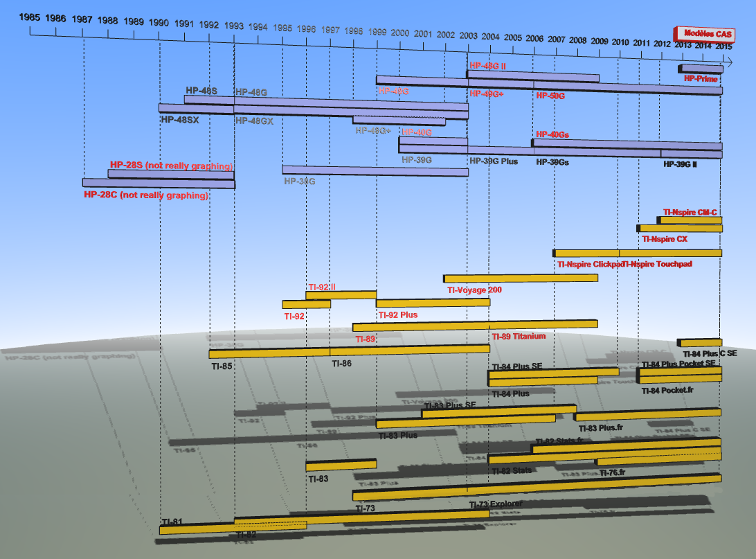Click the "HP-38G" label
Image resolution: width=756 pixels, height=559 pixels.
(299, 181)
